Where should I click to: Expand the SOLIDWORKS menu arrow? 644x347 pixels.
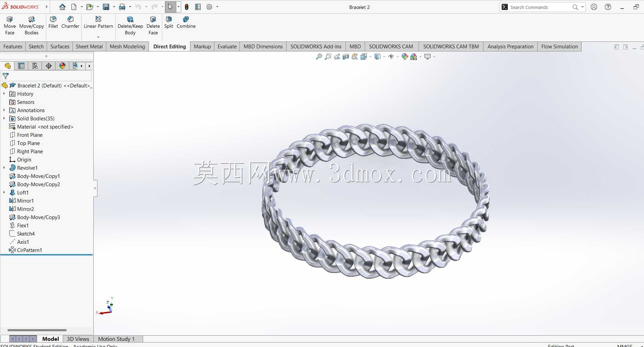click(47, 7)
